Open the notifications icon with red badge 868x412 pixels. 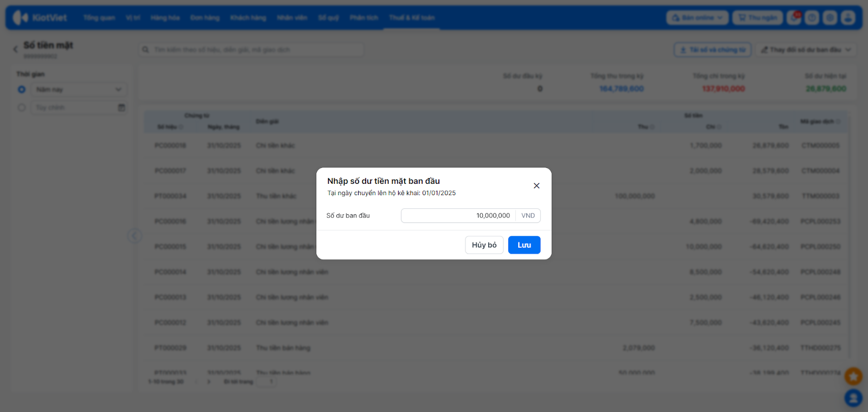click(794, 18)
